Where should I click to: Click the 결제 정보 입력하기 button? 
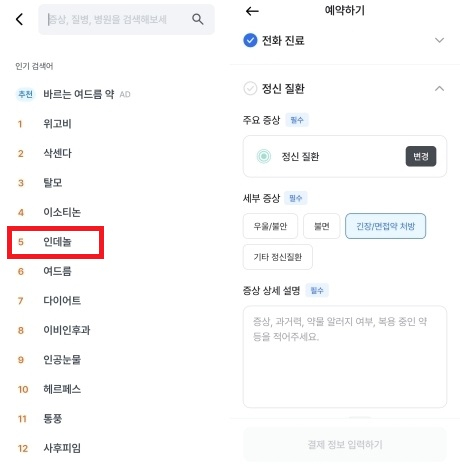[x=345, y=444]
